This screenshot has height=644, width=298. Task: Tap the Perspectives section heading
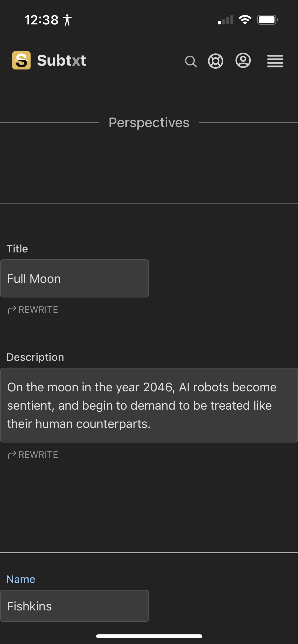click(x=149, y=122)
